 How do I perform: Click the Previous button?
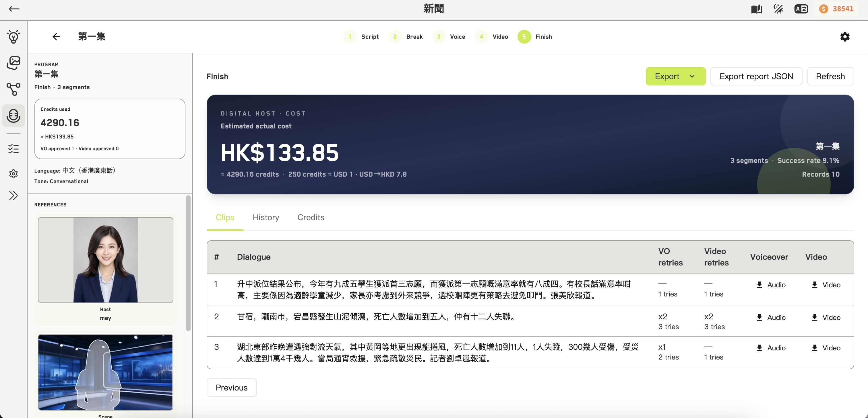point(231,388)
